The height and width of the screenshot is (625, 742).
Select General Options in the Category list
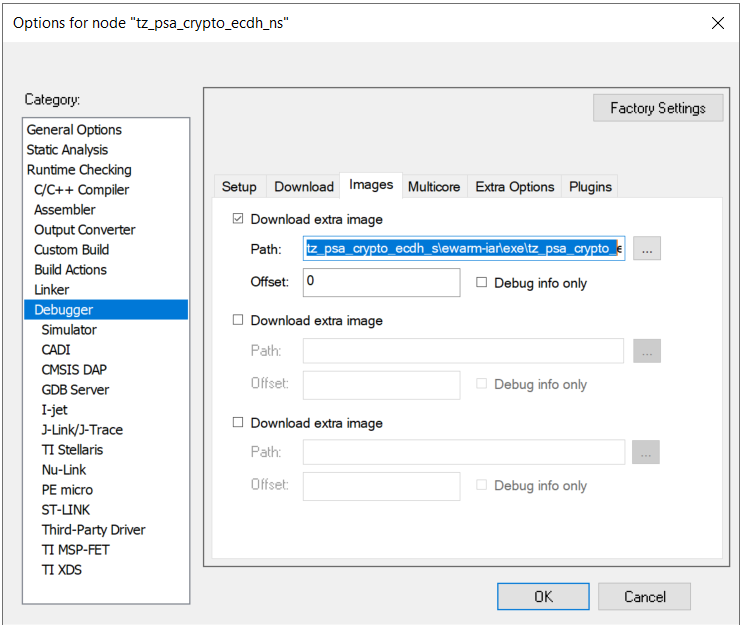(x=74, y=130)
